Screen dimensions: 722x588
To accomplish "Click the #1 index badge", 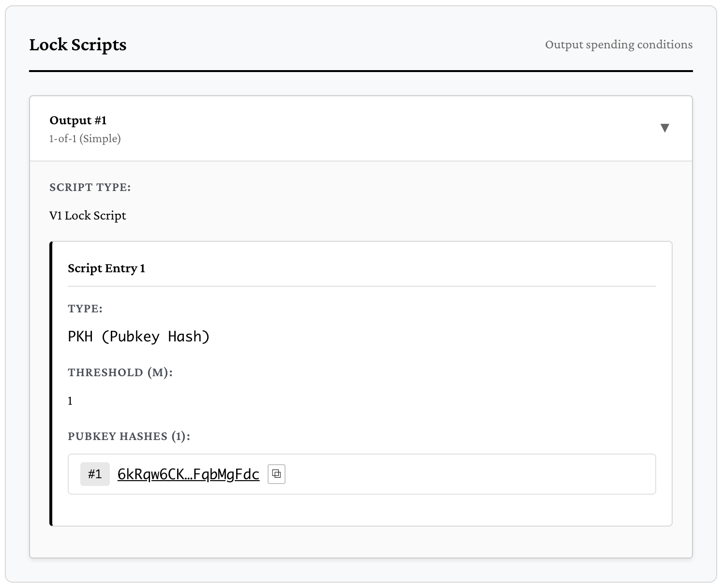I will pos(95,474).
